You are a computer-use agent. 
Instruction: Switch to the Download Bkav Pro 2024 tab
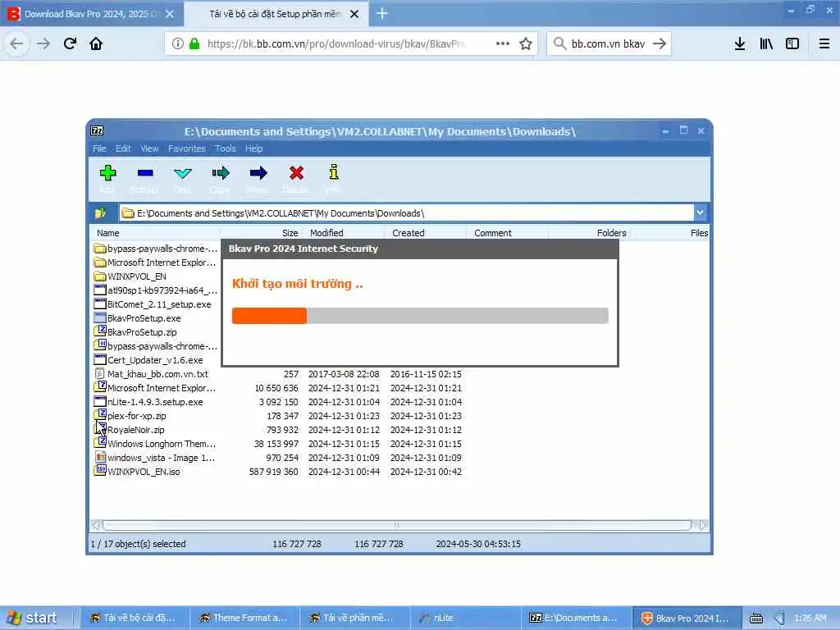click(x=91, y=14)
